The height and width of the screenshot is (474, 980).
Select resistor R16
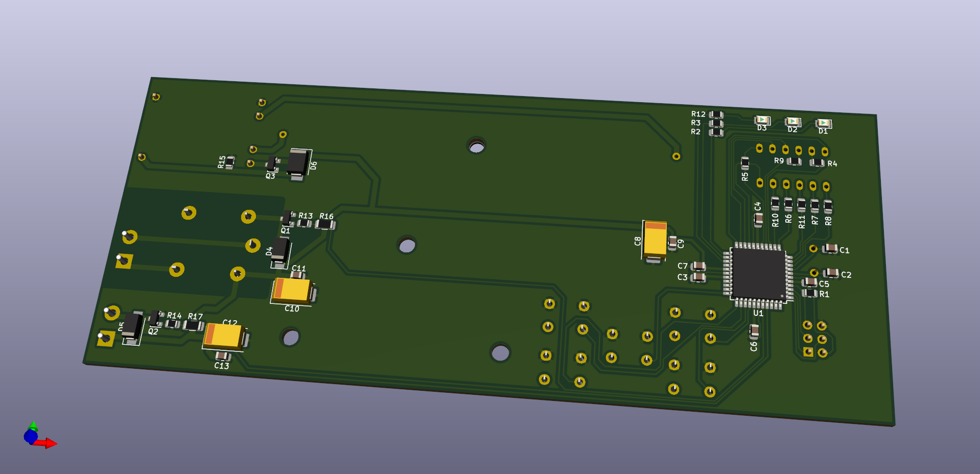click(325, 224)
